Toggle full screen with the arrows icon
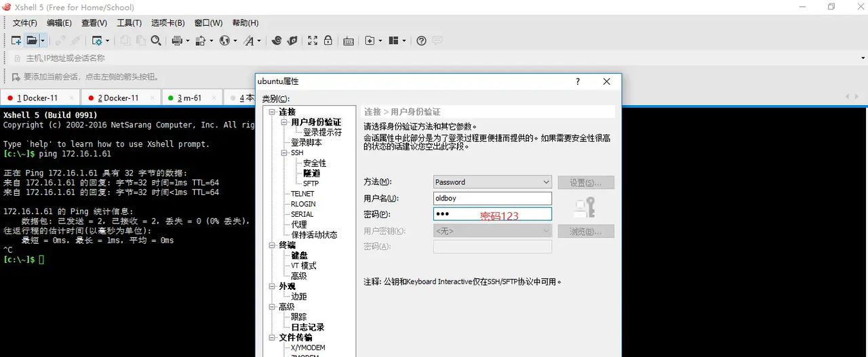The image size is (868, 357). pyautogui.click(x=313, y=41)
